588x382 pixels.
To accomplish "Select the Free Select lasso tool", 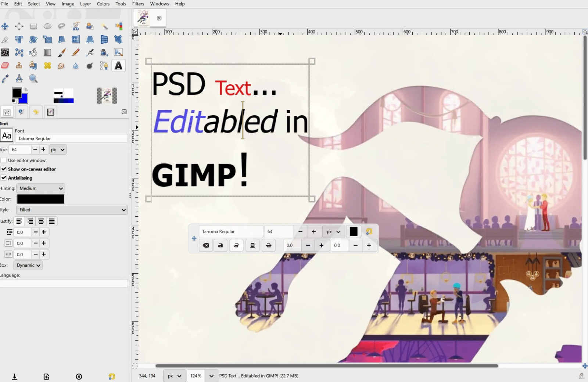I will (62, 26).
